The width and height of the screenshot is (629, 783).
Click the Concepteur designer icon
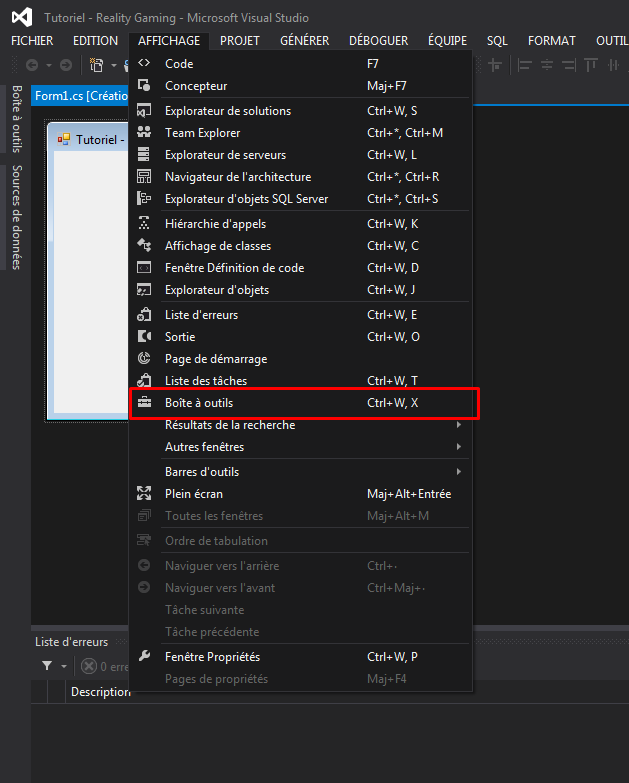click(x=144, y=85)
